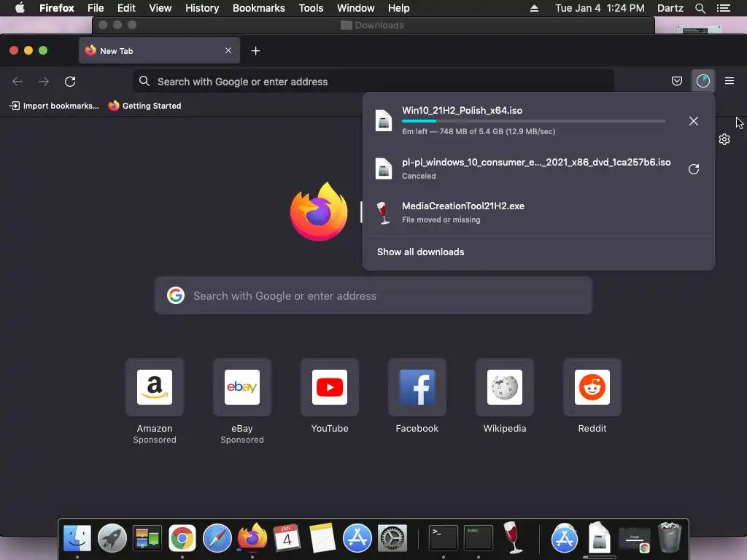747x560 pixels.
Task: Open Getting Started bookmark
Action: [145, 106]
